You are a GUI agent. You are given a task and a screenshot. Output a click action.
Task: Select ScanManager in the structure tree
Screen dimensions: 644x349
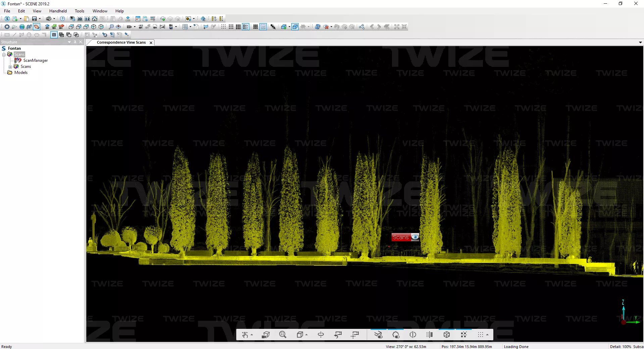[x=35, y=60]
